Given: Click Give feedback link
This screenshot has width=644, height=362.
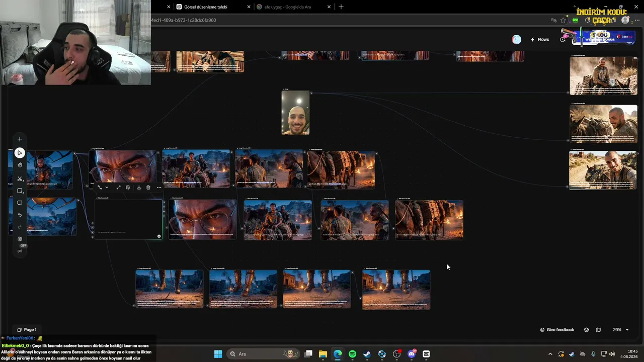Looking at the screenshot, I should point(557,330).
